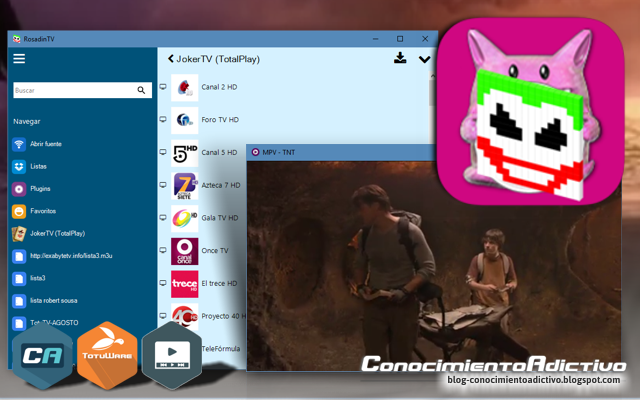Open Abrir fuente in the sidebar
The image size is (640, 400).
click(x=46, y=144)
